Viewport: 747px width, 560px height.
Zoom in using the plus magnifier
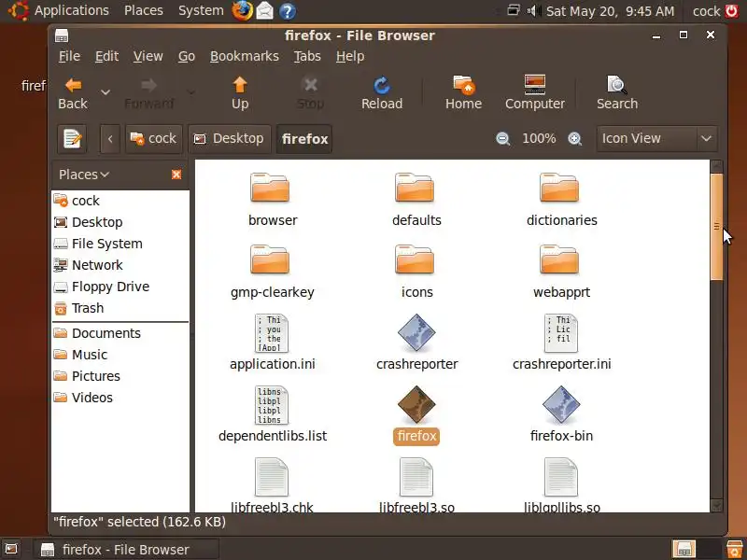coord(575,138)
